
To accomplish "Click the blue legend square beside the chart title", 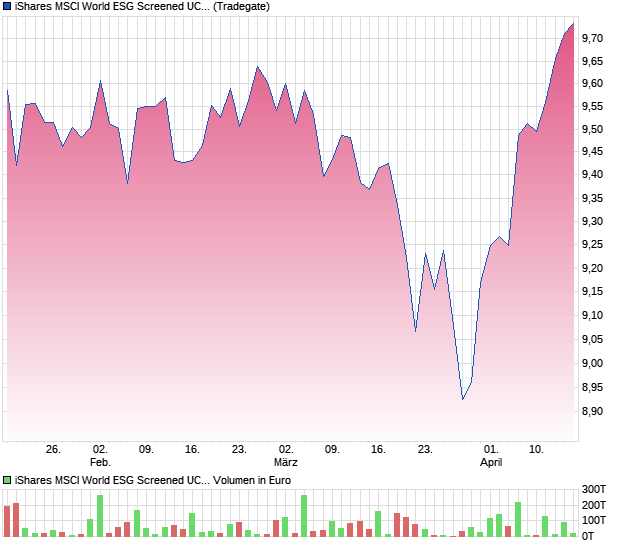I will [7, 6].
